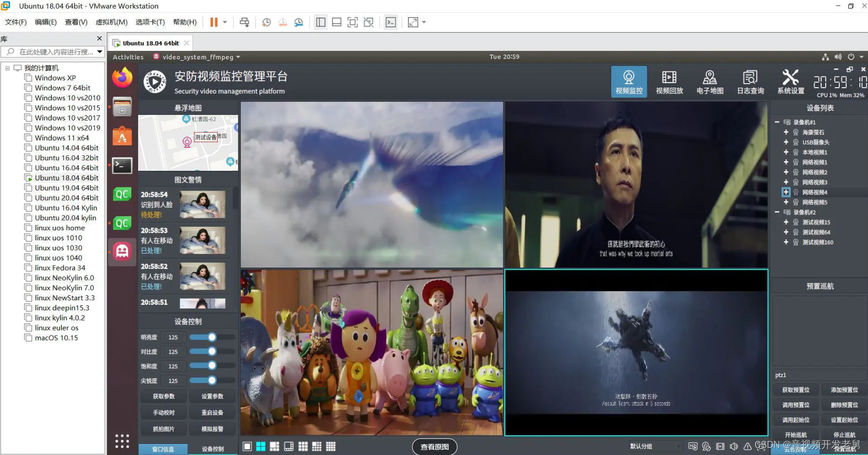Screen dimensions: 868x455
Task: Open 系统设置 (system settings)
Action: pos(790,81)
